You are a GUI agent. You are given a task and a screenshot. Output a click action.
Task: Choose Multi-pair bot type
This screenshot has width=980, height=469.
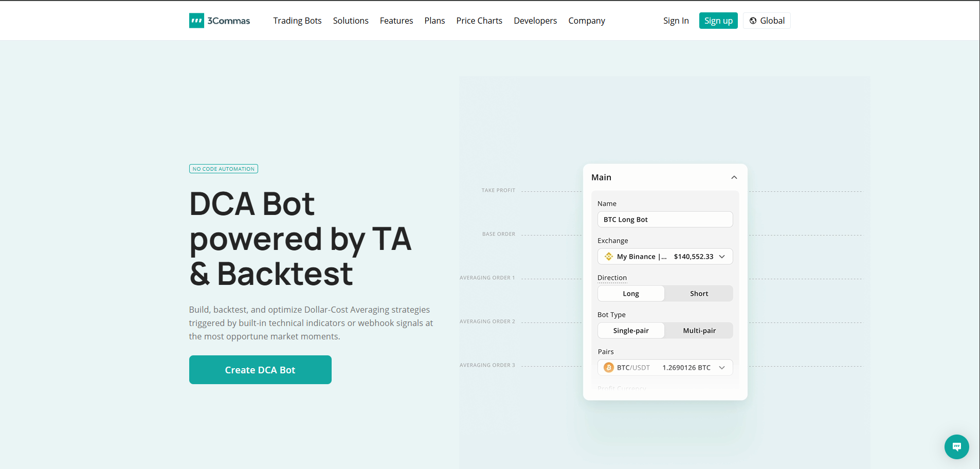(x=699, y=331)
